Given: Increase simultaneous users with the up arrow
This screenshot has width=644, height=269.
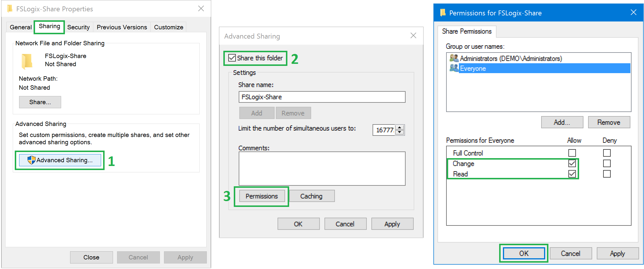Looking at the screenshot, I should pos(400,128).
